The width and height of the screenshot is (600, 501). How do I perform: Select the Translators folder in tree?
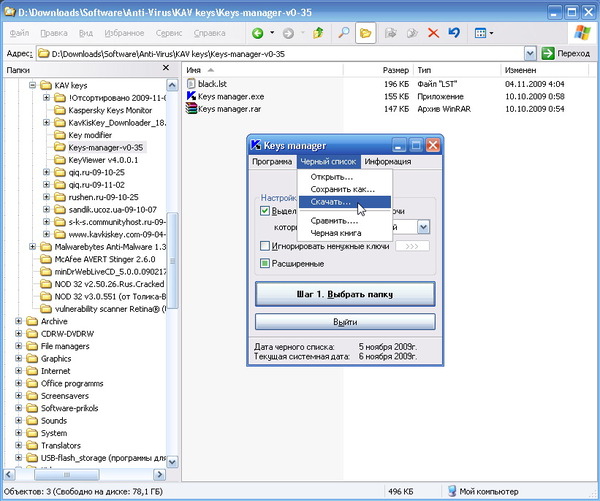(61, 446)
